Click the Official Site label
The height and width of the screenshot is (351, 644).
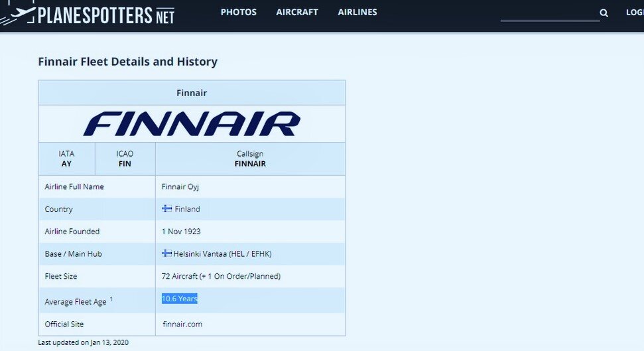pos(64,324)
